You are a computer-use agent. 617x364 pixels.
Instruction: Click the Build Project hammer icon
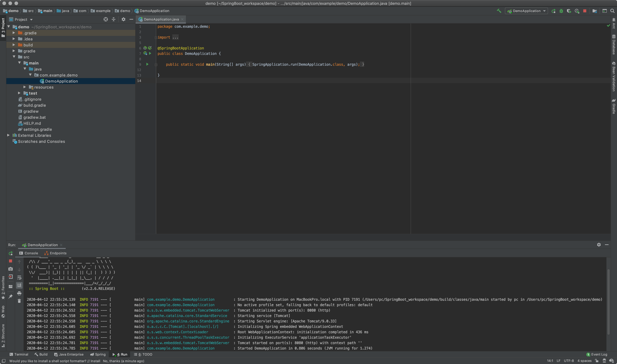tap(499, 11)
